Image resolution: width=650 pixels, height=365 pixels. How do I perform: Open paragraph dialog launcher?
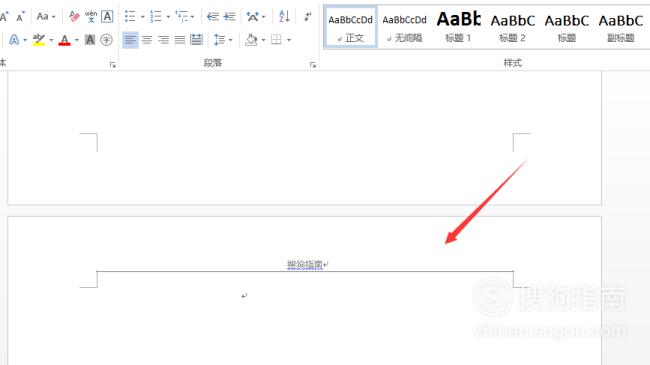(x=313, y=65)
